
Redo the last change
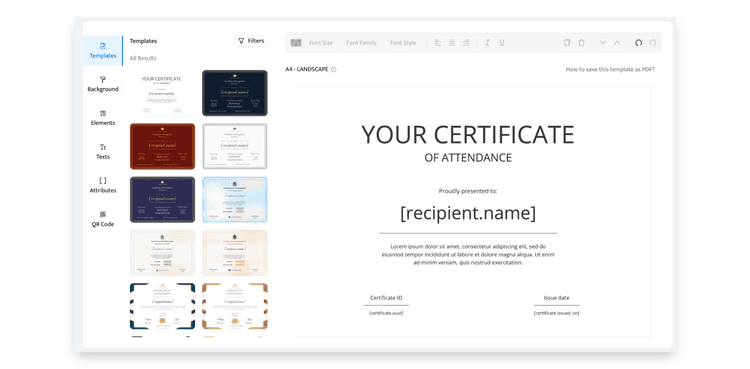653,43
